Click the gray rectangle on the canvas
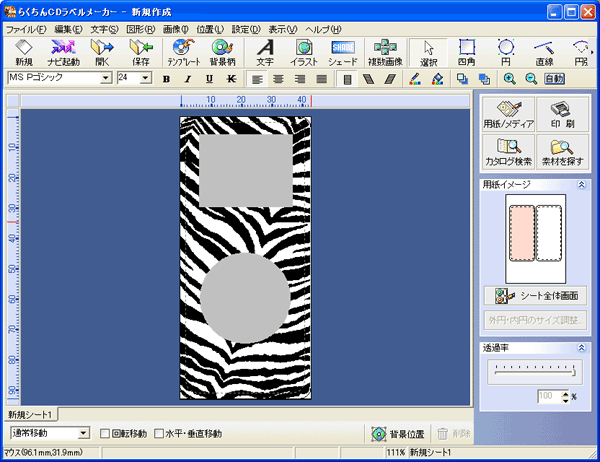 (246, 171)
